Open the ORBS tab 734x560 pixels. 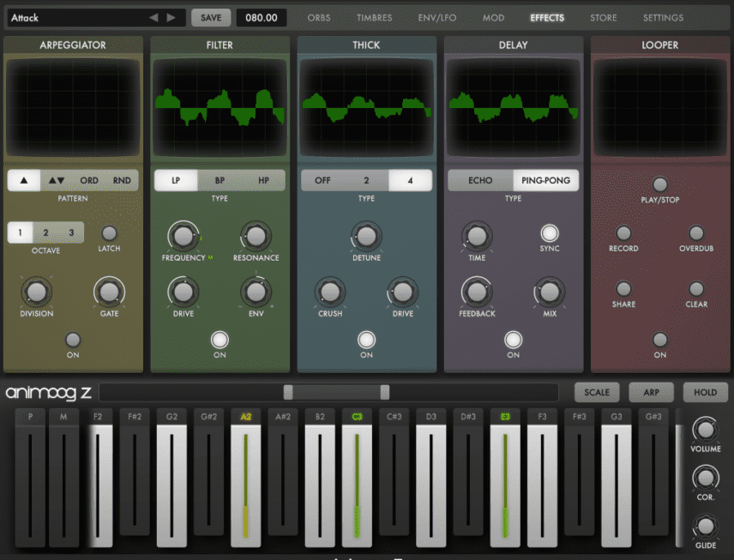click(x=319, y=18)
